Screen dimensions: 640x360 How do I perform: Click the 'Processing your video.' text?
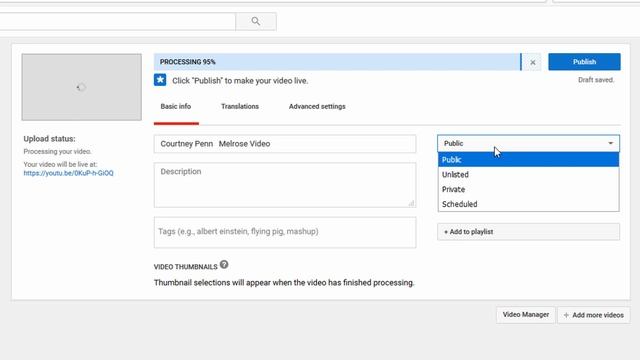(58, 151)
